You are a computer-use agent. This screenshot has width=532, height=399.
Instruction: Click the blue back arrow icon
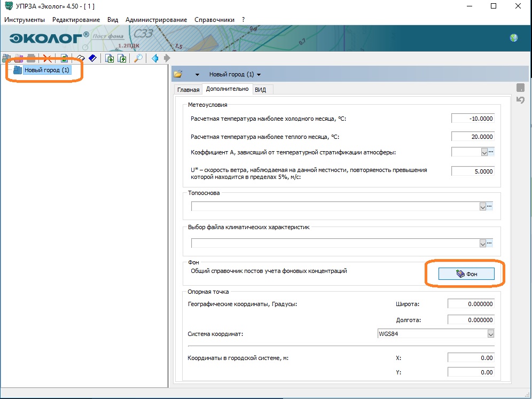155,58
